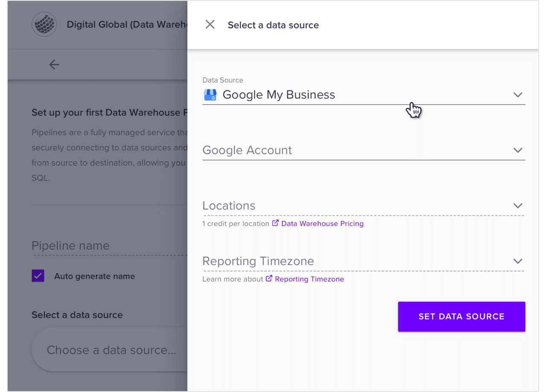Open the Reporting Timezone dropdown chevron
Viewport: 546px width, 392px height.
click(517, 261)
